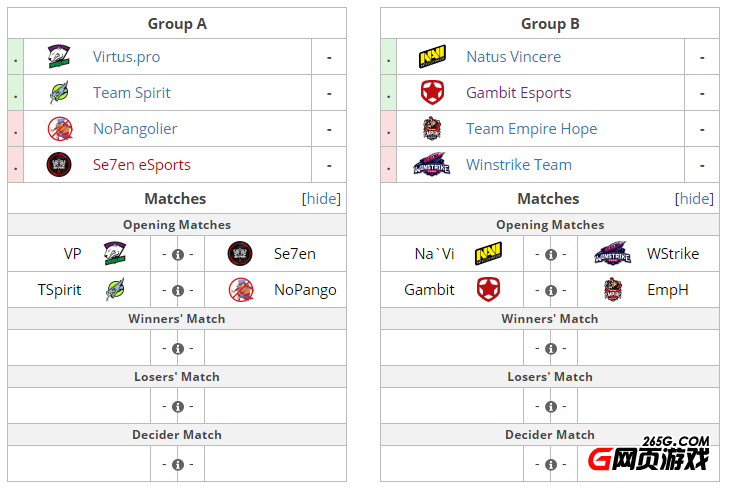The width and height of the screenshot is (734, 492).
Task: Open the Se7en eSports red link
Action: tap(142, 165)
